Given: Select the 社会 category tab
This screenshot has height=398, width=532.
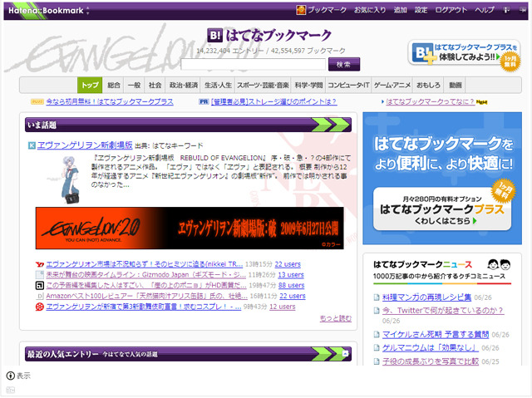Looking at the screenshot, I should pos(155,85).
